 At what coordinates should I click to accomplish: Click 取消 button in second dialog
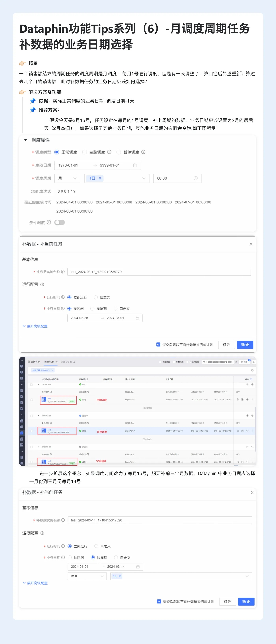tap(228, 601)
